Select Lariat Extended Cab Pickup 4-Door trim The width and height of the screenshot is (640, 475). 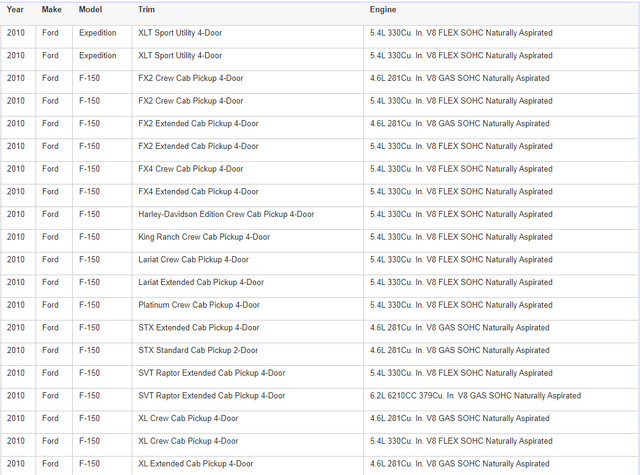[x=201, y=282]
